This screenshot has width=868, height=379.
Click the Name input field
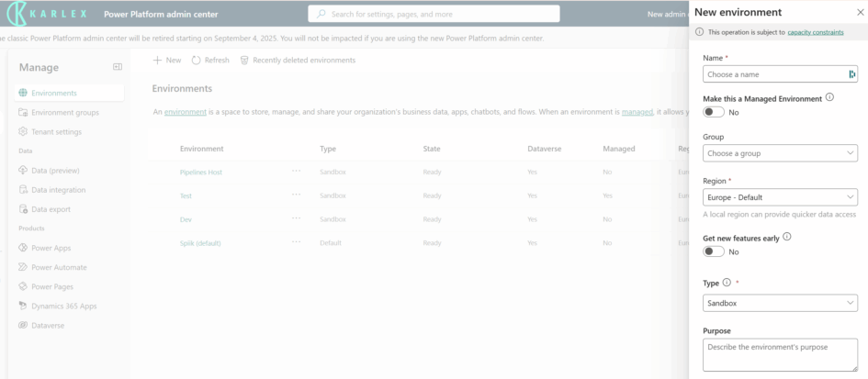point(780,74)
